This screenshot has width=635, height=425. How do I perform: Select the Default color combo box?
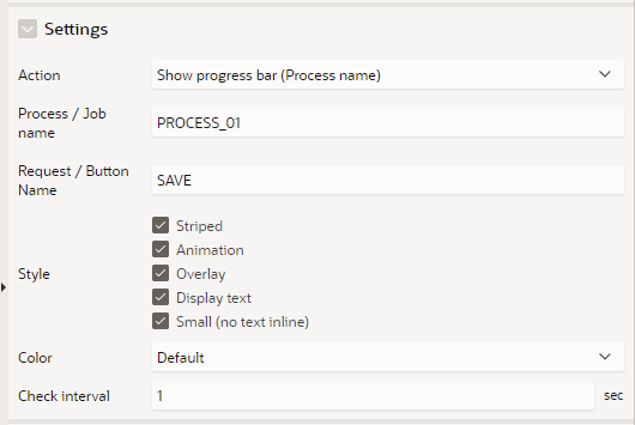(x=388, y=357)
